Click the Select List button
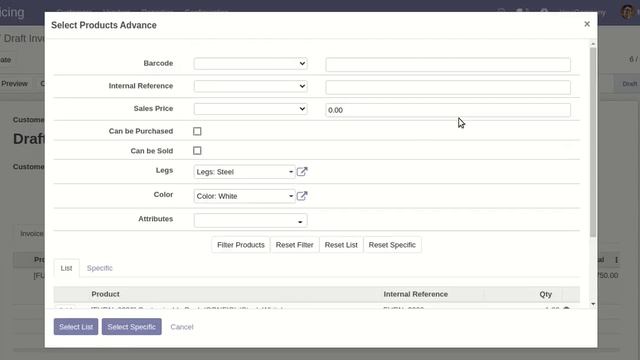Viewport: 640px width, 360px height. [76, 327]
